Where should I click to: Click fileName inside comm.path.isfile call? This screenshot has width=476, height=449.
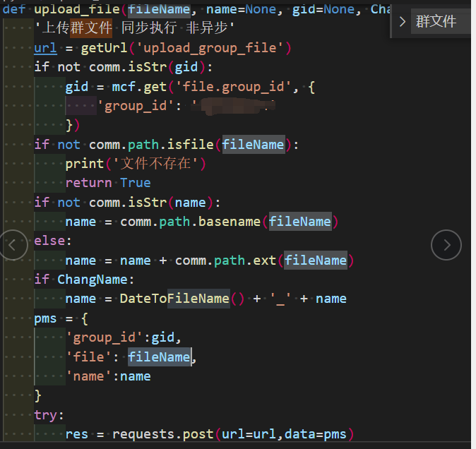tap(254, 145)
